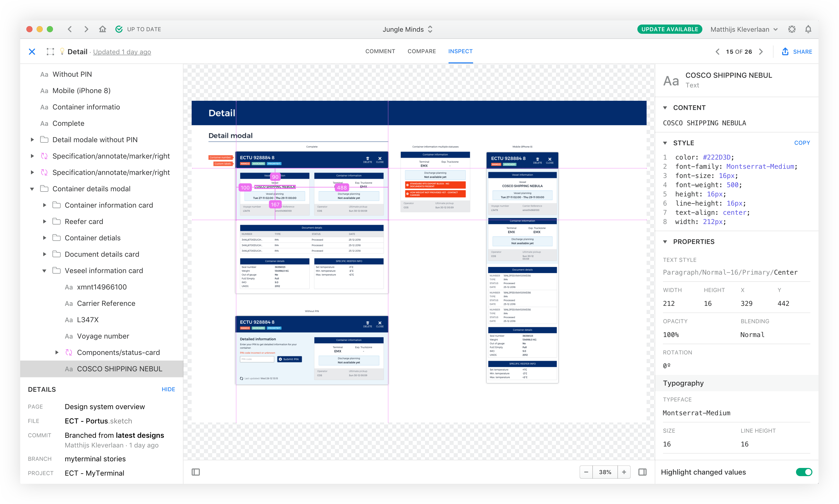Click the share upload icon

pyautogui.click(x=785, y=52)
